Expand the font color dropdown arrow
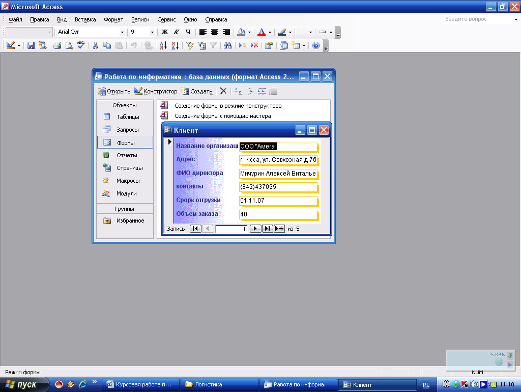Viewport: 521px width, 392px height. (x=270, y=32)
